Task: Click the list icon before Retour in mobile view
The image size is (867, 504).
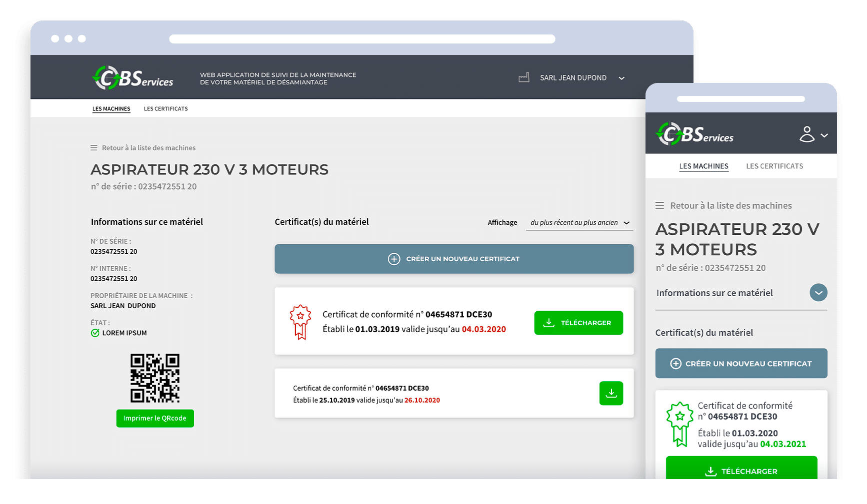Action: tap(660, 206)
